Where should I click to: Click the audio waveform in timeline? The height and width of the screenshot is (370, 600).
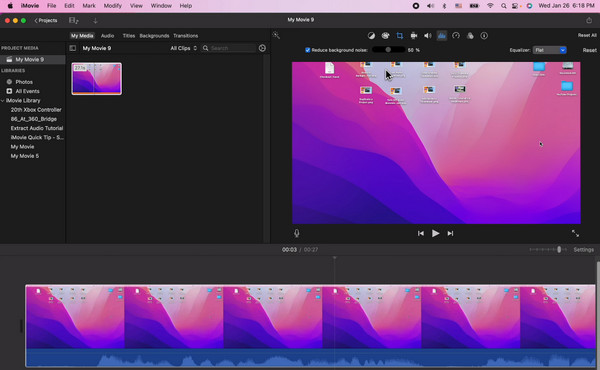(310, 357)
